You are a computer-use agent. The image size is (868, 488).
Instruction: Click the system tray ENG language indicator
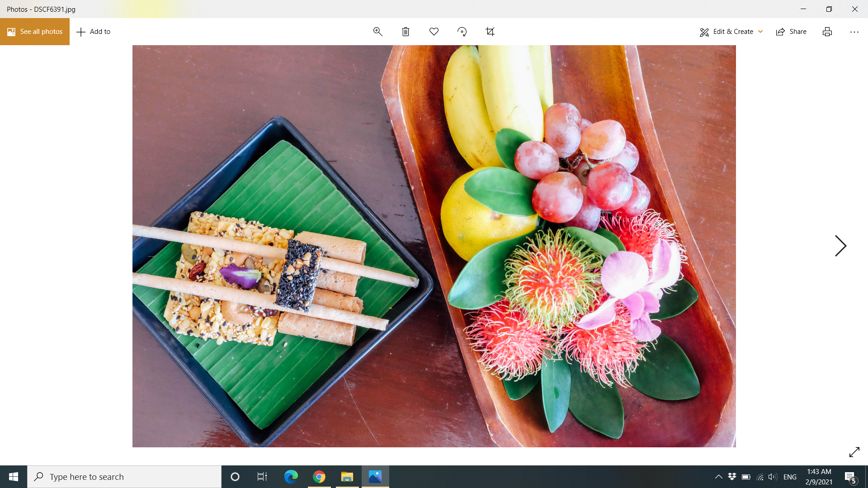[x=790, y=476]
